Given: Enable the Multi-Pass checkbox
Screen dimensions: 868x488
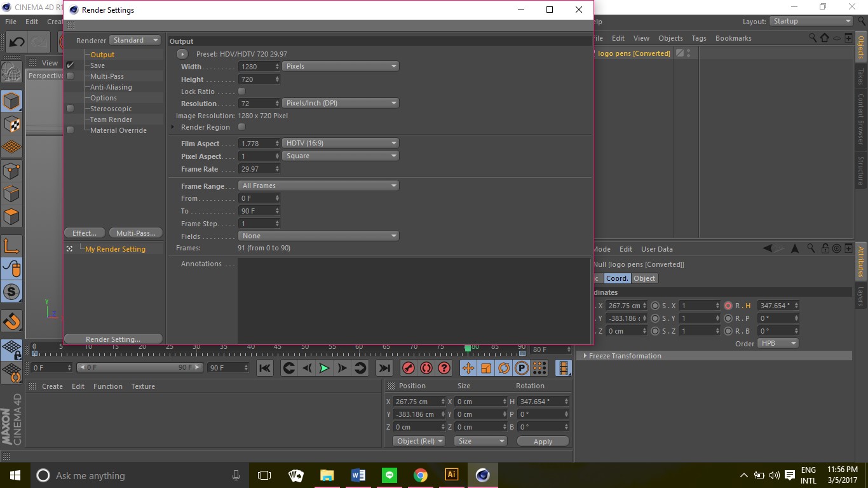Looking at the screenshot, I should click(71, 76).
